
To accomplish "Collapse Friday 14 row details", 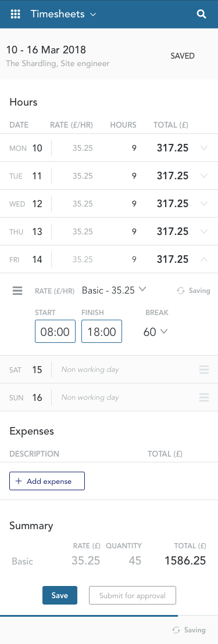I will (x=203, y=259).
